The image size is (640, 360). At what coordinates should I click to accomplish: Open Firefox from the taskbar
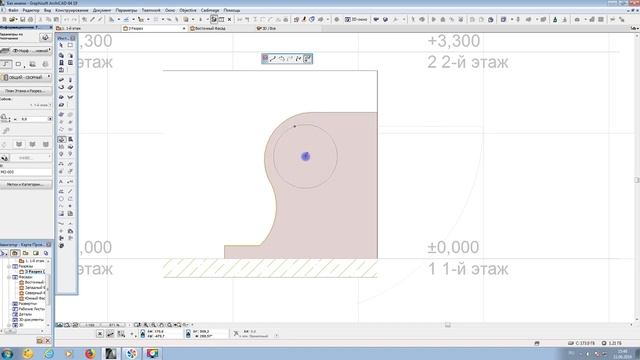point(90,353)
